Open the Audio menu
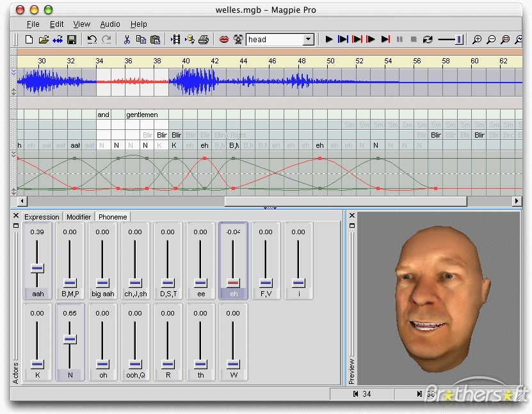 coord(110,24)
